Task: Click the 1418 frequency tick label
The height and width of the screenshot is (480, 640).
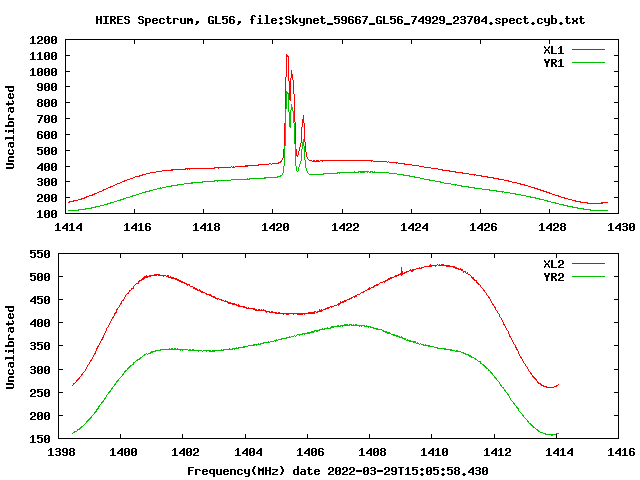Action: point(206,227)
